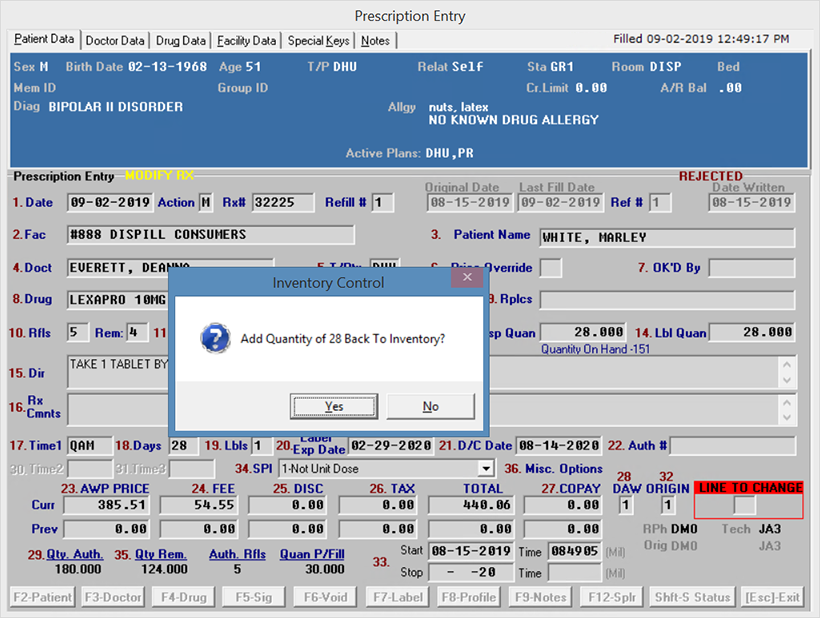Click the F9-Notes button

(541, 597)
